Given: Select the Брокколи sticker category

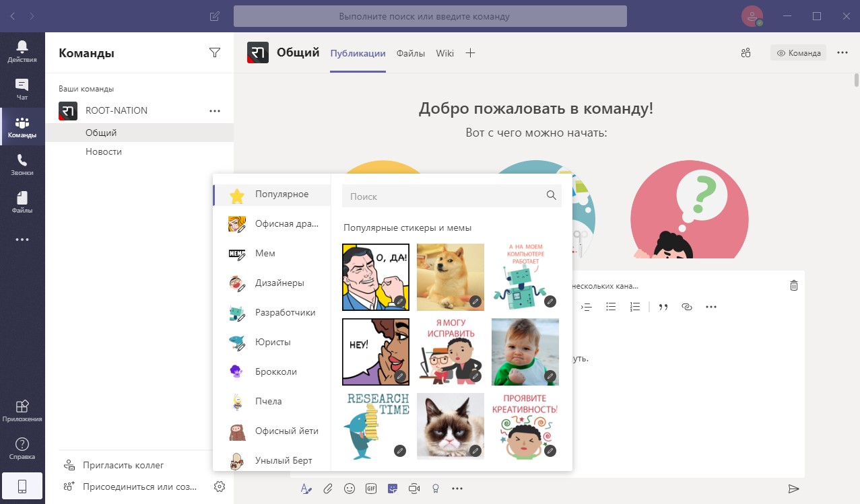Looking at the screenshot, I should coord(272,372).
